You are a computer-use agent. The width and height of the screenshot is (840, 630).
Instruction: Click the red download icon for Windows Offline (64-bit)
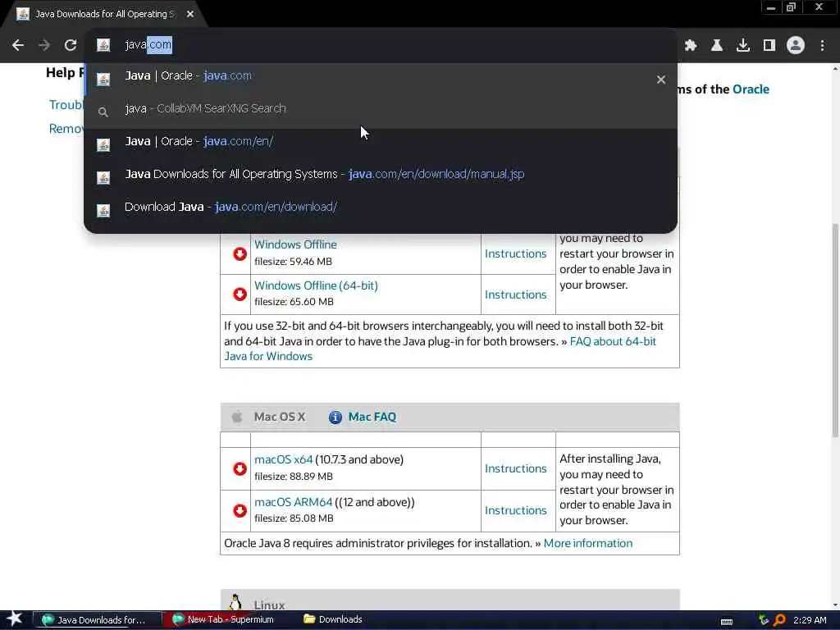click(x=240, y=294)
